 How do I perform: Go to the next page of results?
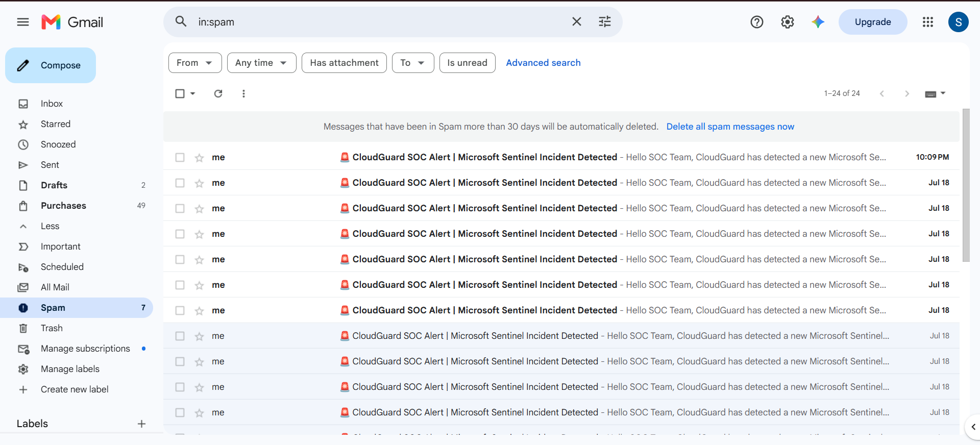[x=907, y=93]
